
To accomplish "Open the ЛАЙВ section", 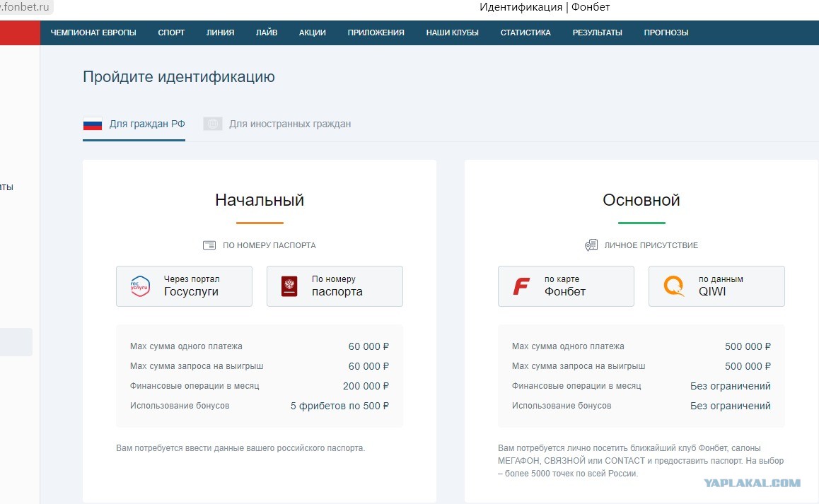I will 267,33.
